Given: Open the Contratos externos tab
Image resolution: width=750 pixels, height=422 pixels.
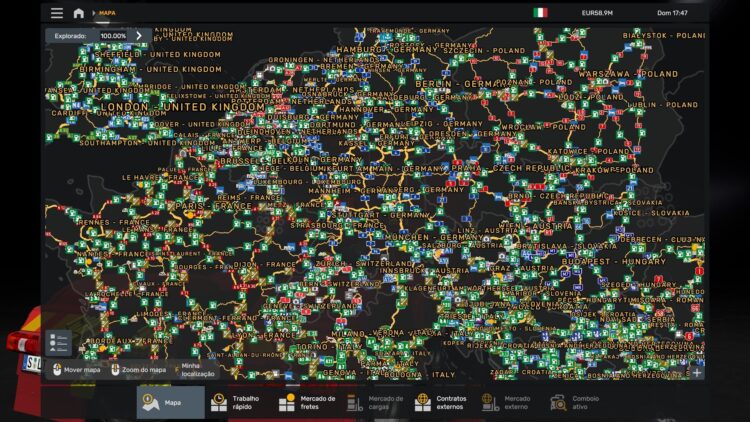Looking at the screenshot, I should coord(441,402).
